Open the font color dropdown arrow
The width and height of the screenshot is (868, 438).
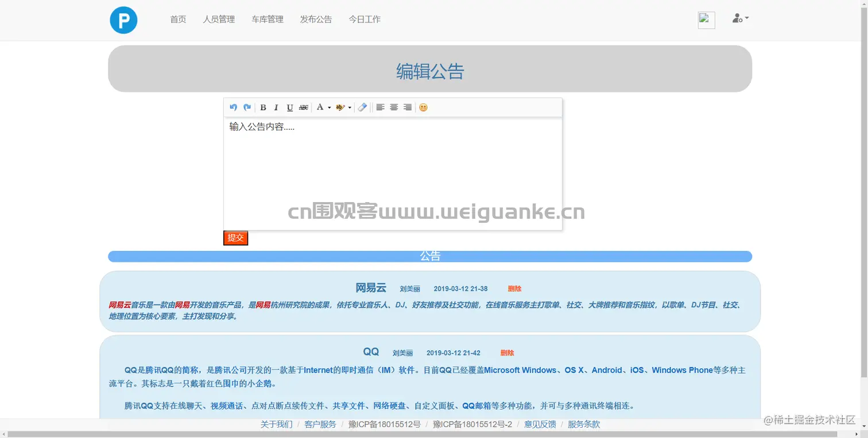[329, 107]
